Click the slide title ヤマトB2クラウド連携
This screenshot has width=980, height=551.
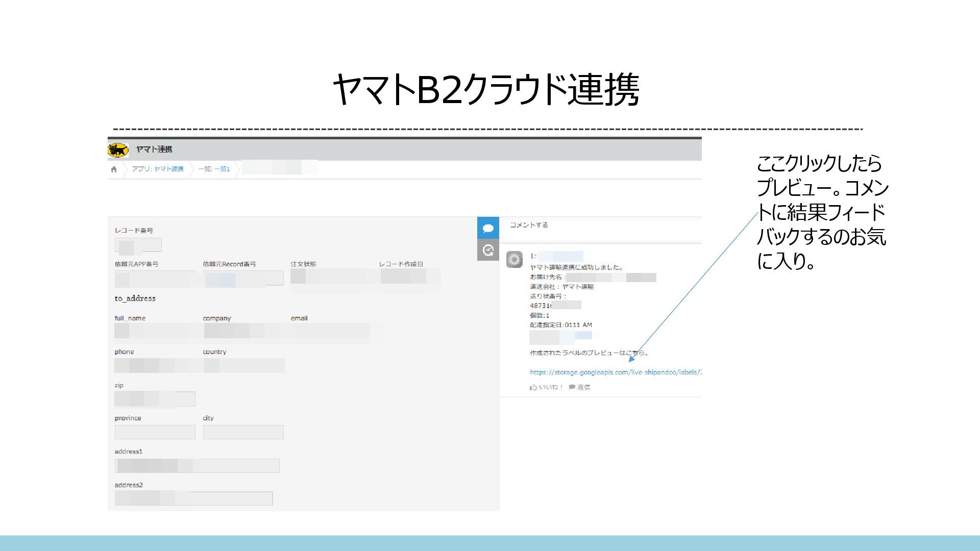click(x=486, y=89)
